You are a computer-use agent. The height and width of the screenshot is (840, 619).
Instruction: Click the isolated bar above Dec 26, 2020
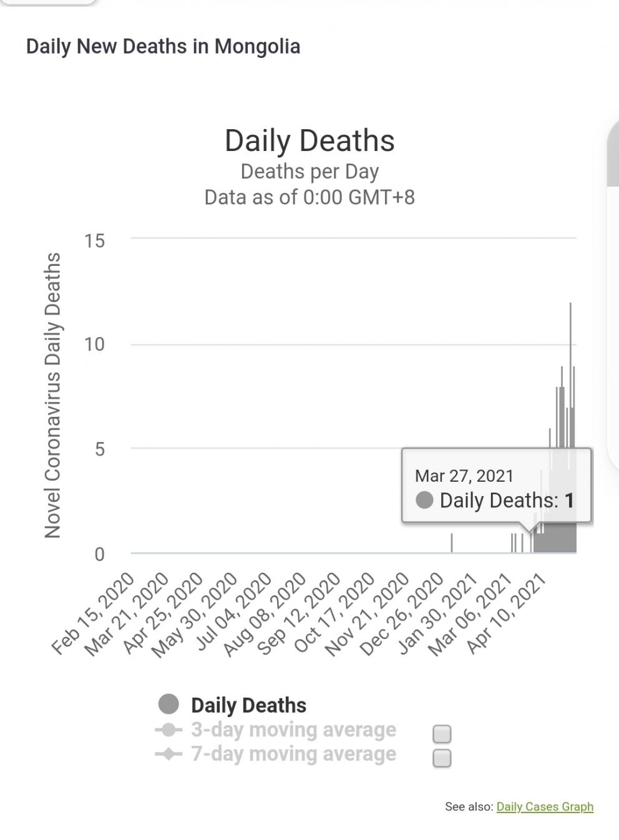[452, 543]
